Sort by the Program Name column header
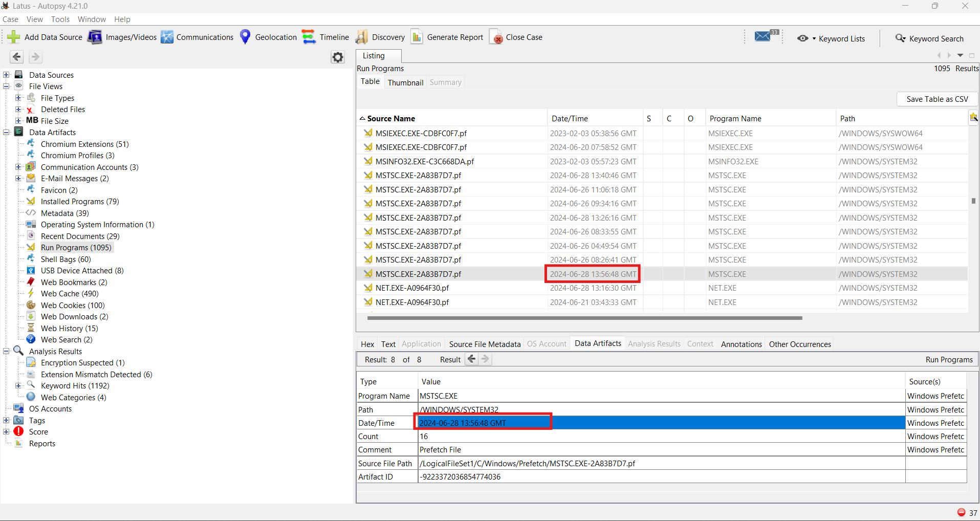980x521 pixels. [770, 118]
